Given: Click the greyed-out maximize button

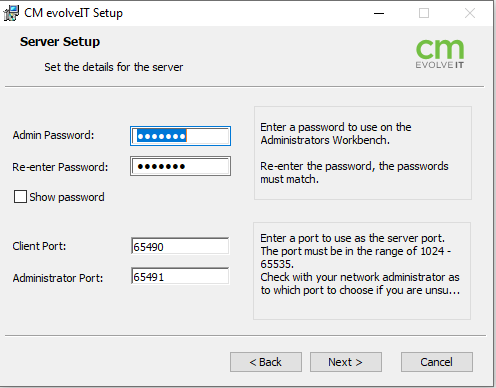Looking at the screenshot, I should [x=424, y=13].
